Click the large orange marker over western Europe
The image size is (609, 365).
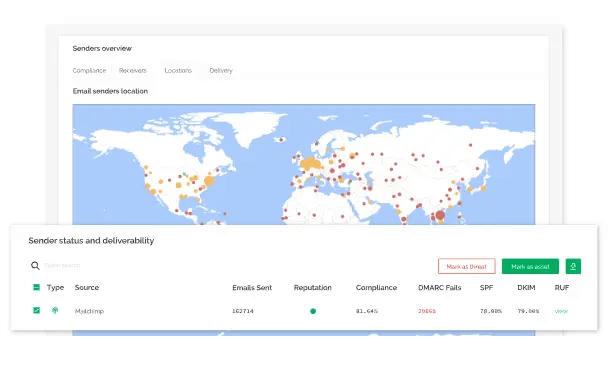[x=310, y=164]
